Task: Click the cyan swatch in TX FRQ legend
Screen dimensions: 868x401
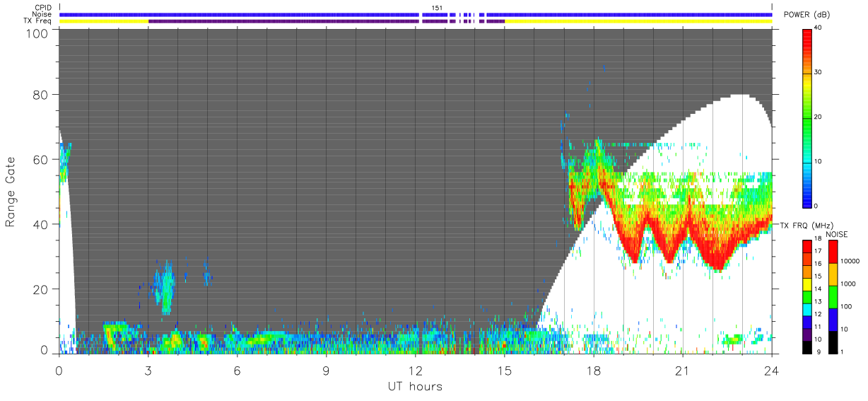Action: coord(808,308)
